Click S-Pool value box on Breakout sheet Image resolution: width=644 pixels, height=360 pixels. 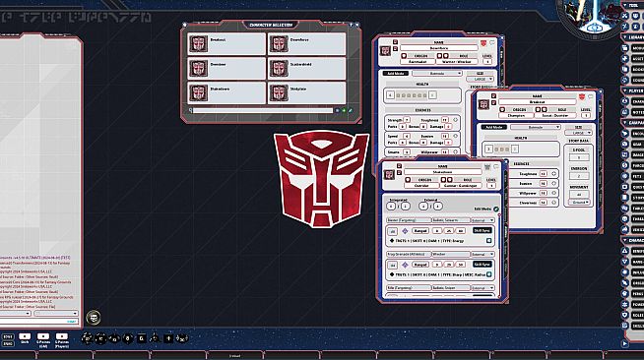tap(579, 157)
